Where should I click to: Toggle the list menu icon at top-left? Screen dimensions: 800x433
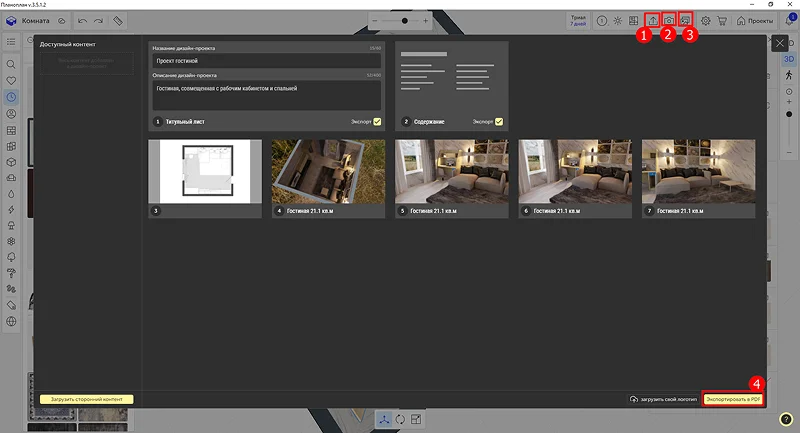pyautogui.click(x=11, y=42)
